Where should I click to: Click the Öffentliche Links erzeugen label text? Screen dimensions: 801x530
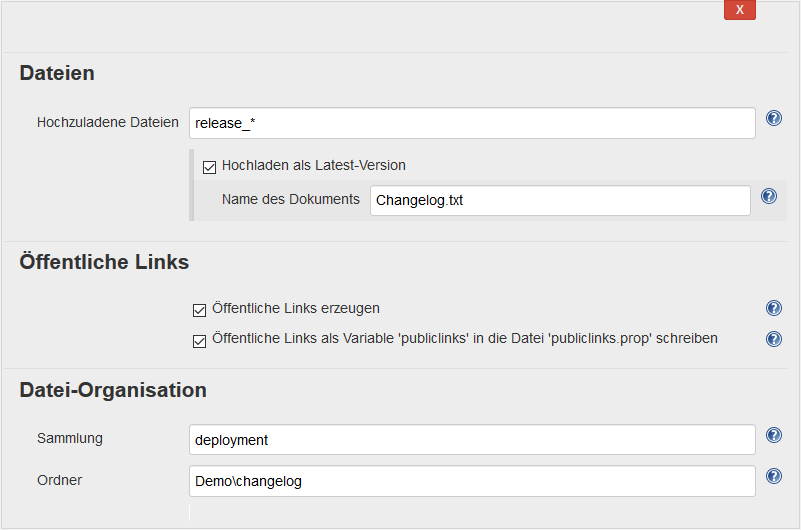click(296, 308)
